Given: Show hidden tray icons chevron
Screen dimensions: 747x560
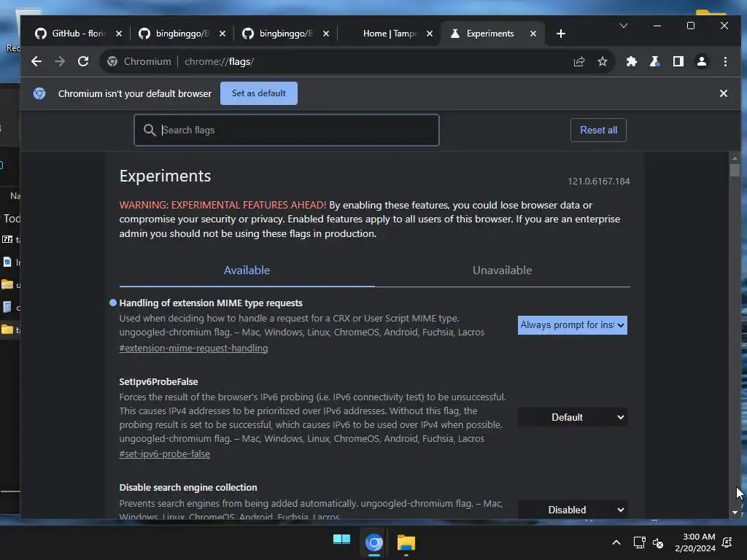Looking at the screenshot, I should [x=616, y=542].
